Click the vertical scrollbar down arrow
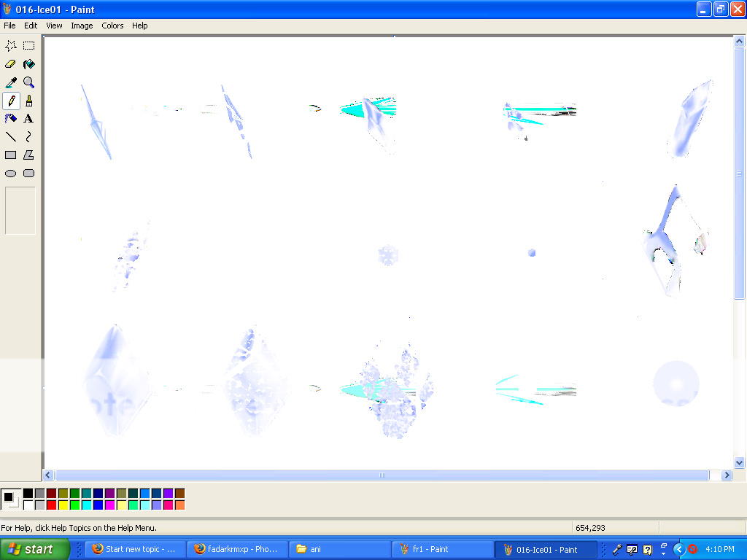 point(739,462)
